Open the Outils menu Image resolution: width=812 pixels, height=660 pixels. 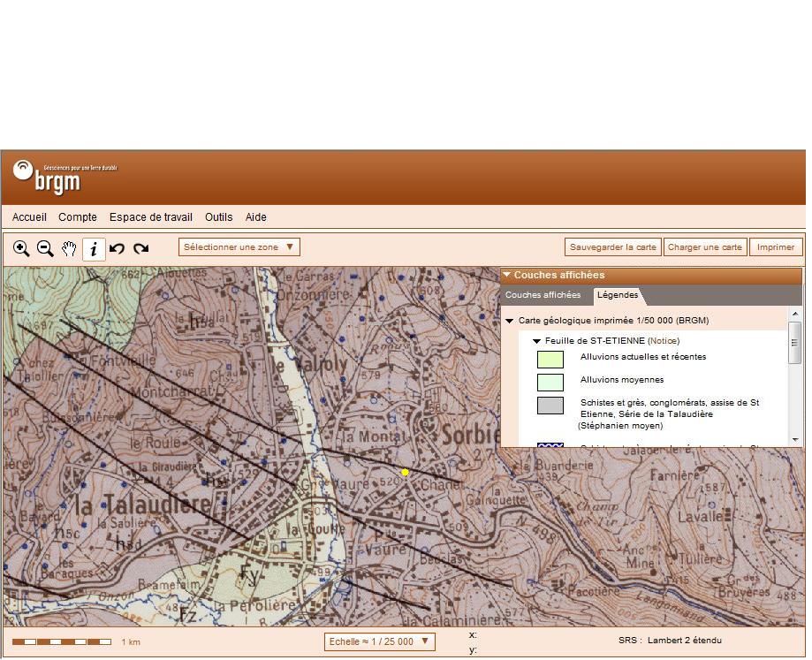click(x=218, y=217)
